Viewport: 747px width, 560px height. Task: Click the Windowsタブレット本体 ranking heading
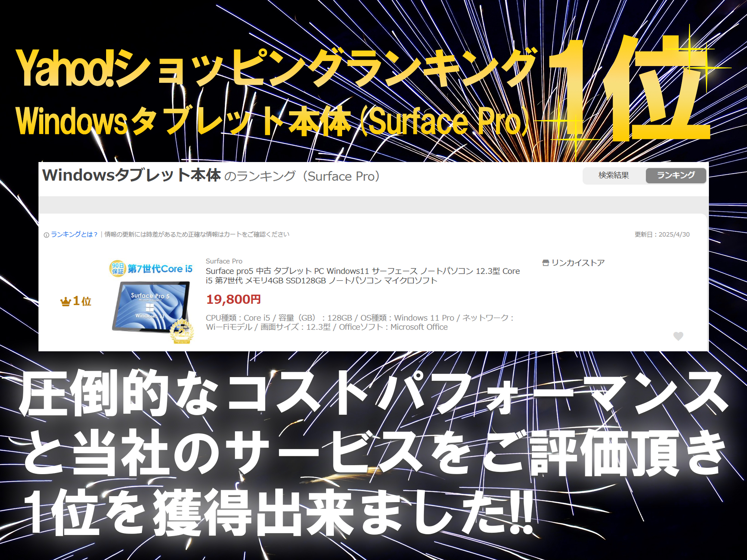point(131,175)
